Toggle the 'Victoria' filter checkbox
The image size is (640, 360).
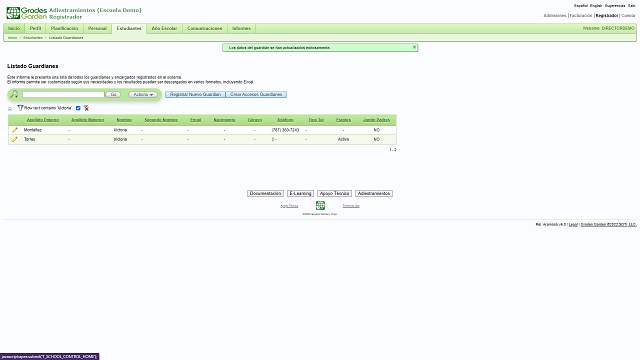(78, 108)
